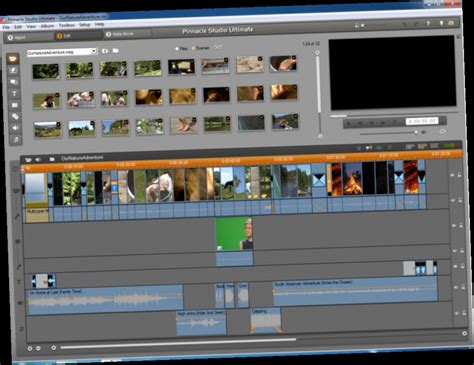The height and width of the screenshot is (365, 474).
Task: Click the folder icon next to OurNatureAdventure title
Action: (x=52, y=159)
